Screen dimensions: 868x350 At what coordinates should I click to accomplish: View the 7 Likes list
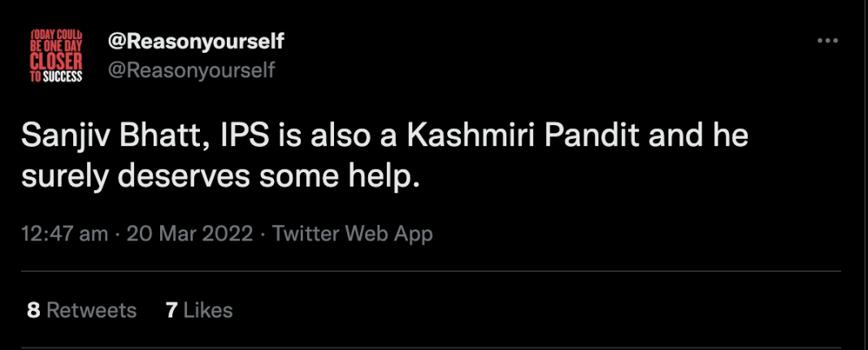pos(199,309)
